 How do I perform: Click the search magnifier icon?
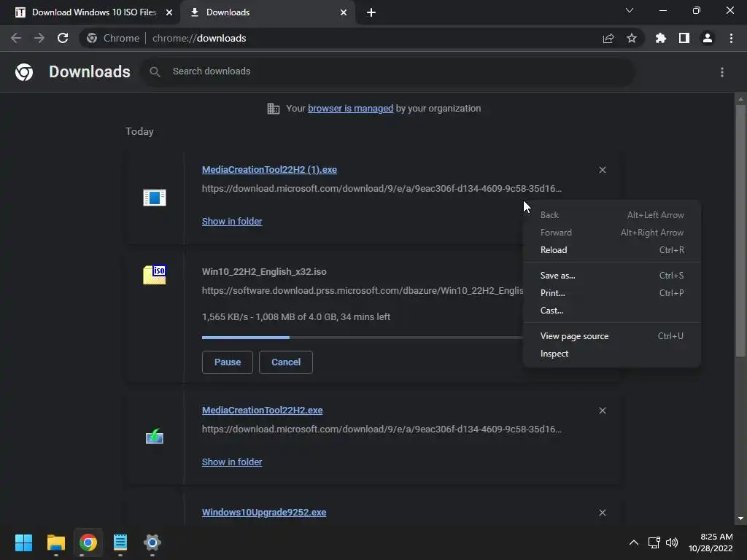point(155,71)
